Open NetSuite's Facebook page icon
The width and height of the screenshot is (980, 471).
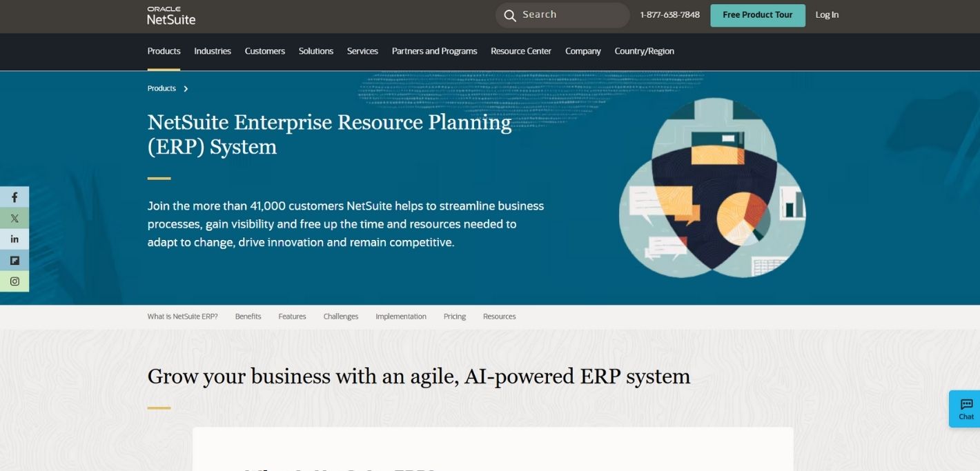click(x=14, y=197)
